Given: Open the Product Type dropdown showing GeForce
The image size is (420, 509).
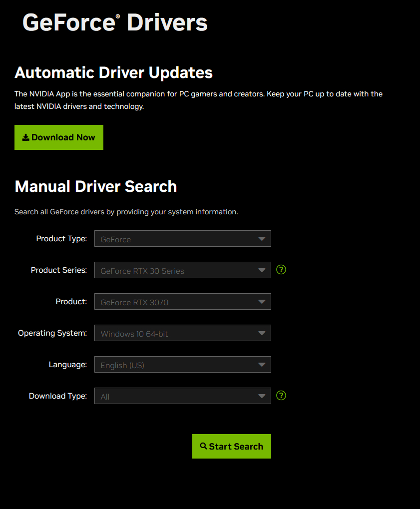Looking at the screenshot, I should click(182, 239).
